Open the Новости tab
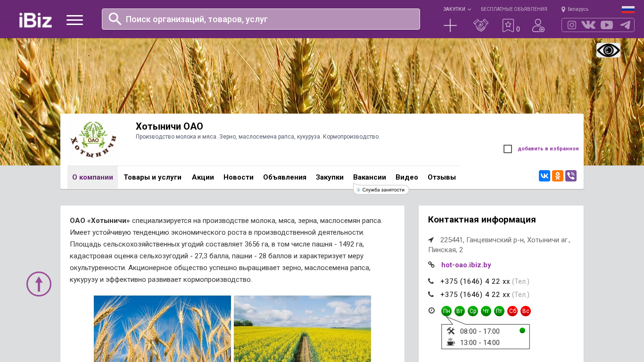 239,177
